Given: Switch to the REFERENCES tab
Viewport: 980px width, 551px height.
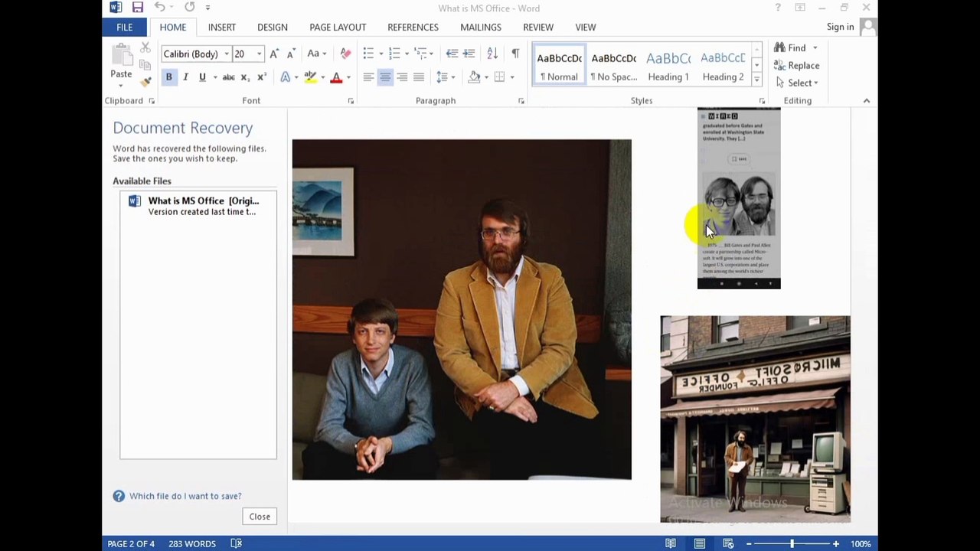Looking at the screenshot, I should tap(413, 27).
